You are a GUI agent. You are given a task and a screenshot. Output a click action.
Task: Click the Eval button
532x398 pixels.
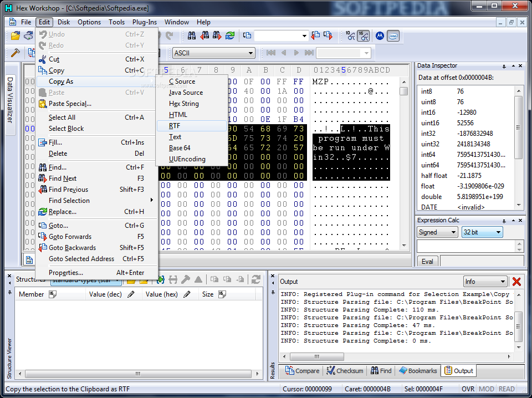click(427, 261)
